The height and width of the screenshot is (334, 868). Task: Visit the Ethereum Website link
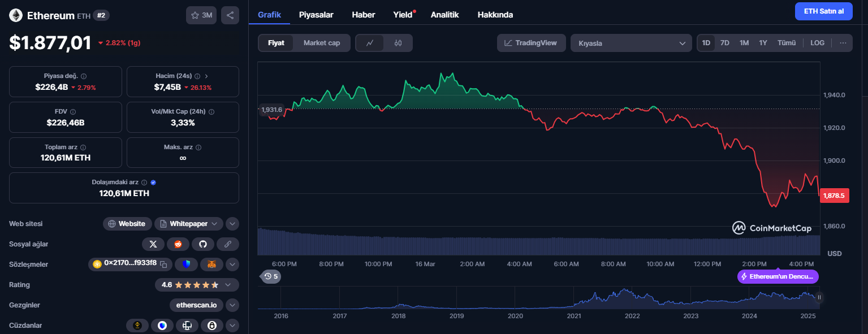pos(127,224)
